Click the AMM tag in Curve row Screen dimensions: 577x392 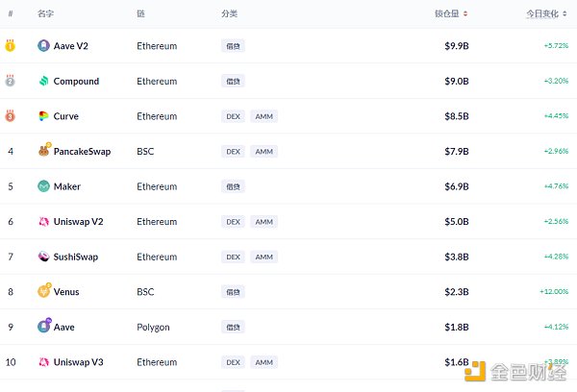tap(263, 116)
